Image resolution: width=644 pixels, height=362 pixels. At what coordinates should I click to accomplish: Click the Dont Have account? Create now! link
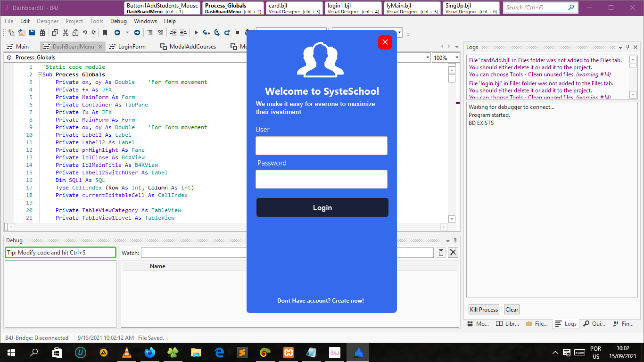click(x=321, y=301)
